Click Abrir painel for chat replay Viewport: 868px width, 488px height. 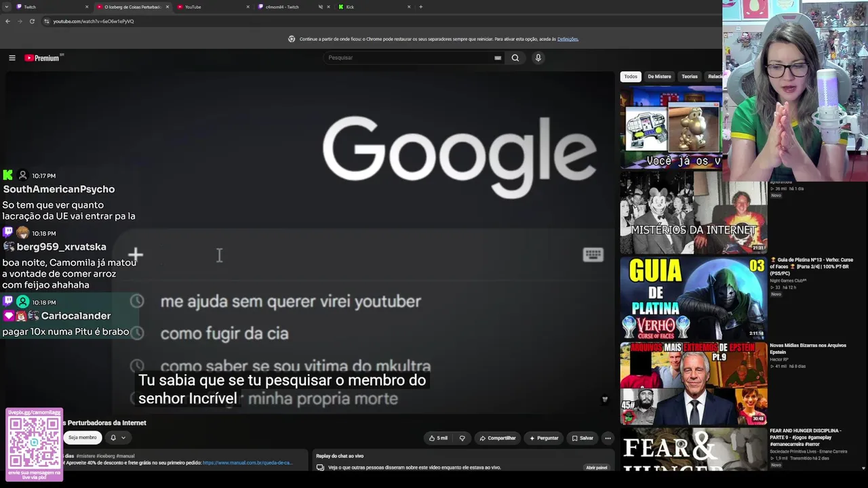597,468
